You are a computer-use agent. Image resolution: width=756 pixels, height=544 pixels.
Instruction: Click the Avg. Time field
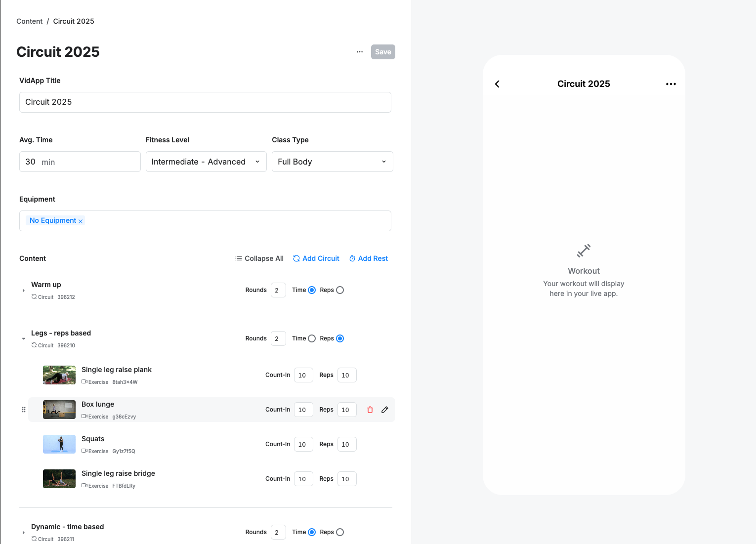click(80, 162)
